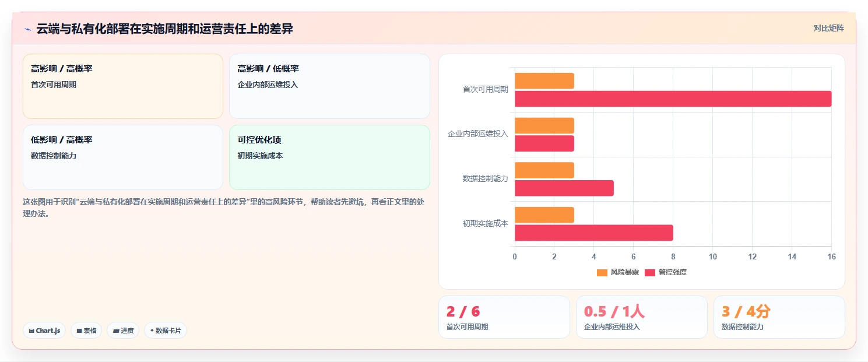868x362 pixels.
Task: Click the orange bar for 数据控制能力
Action: (x=544, y=170)
